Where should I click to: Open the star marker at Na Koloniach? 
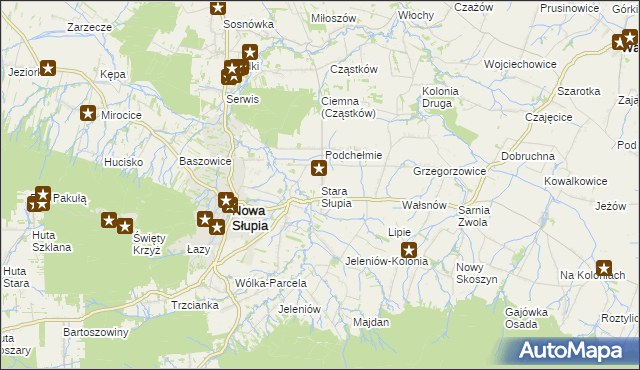(x=604, y=268)
